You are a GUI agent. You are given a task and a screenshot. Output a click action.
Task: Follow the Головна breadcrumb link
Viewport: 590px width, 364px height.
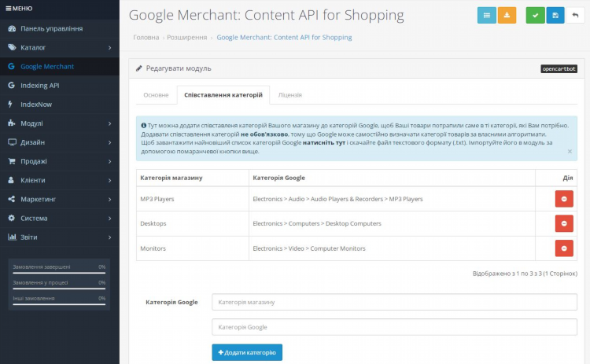(x=146, y=37)
